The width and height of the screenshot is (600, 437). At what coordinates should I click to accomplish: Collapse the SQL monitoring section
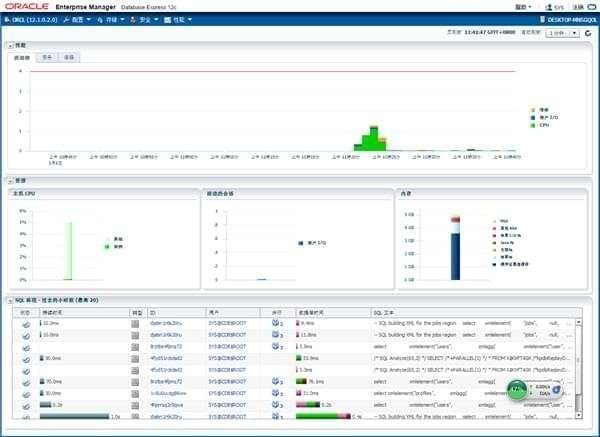point(9,300)
